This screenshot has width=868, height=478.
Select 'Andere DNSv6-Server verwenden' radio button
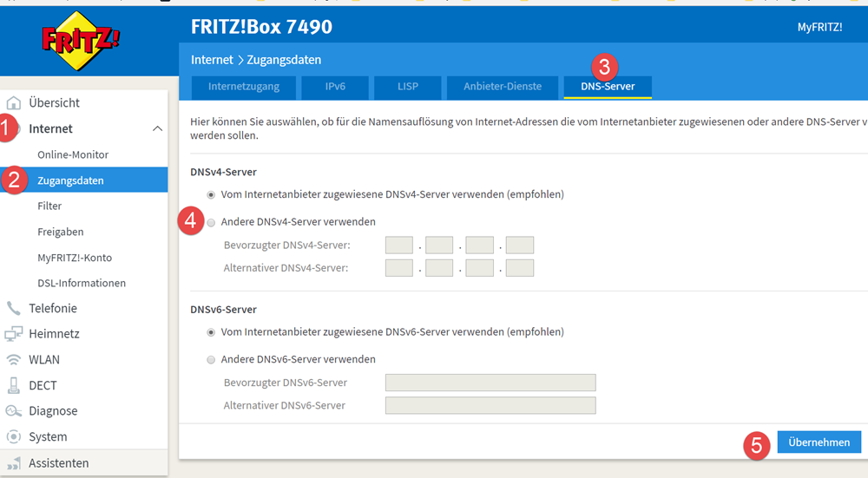211,360
